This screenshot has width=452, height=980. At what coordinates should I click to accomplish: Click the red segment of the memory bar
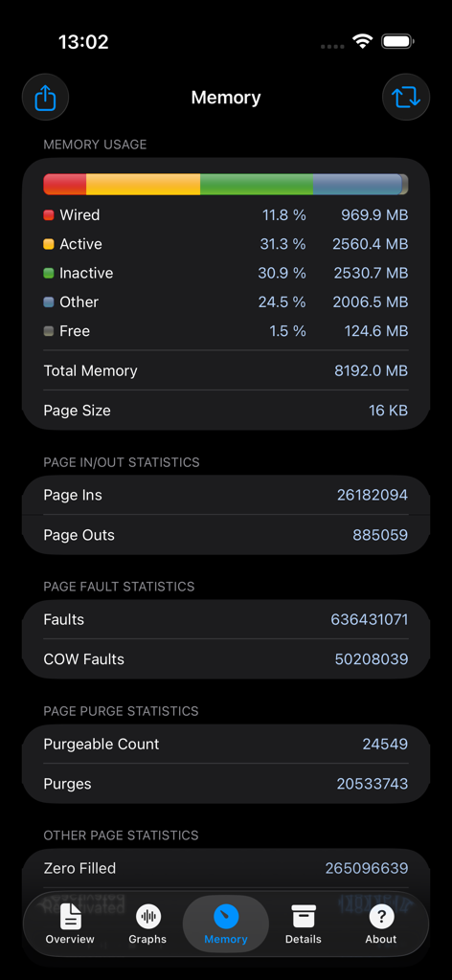[x=64, y=185]
